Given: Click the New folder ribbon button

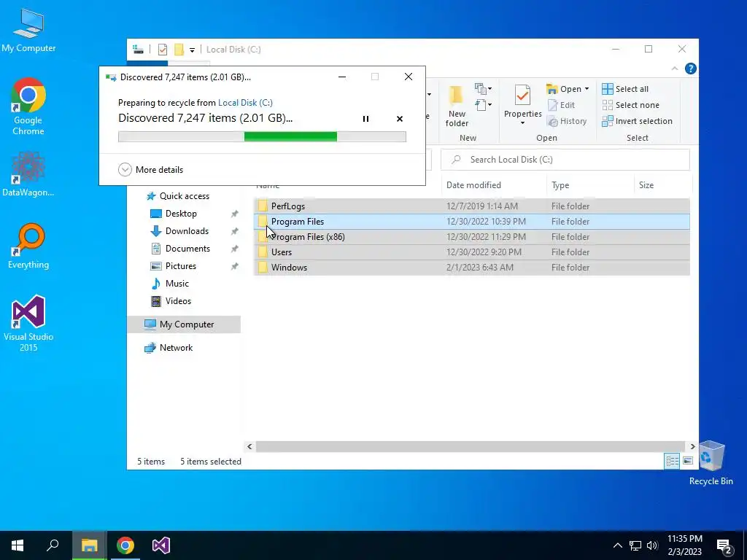Looking at the screenshot, I should coord(457,107).
